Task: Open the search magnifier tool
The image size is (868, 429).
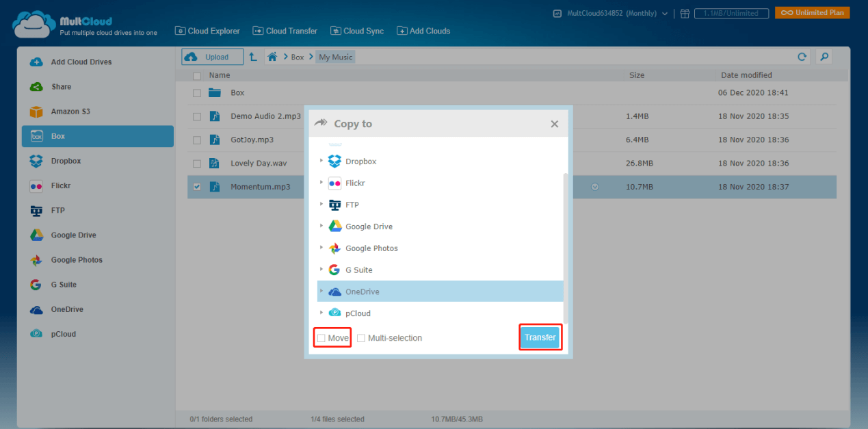Action: (x=824, y=57)
